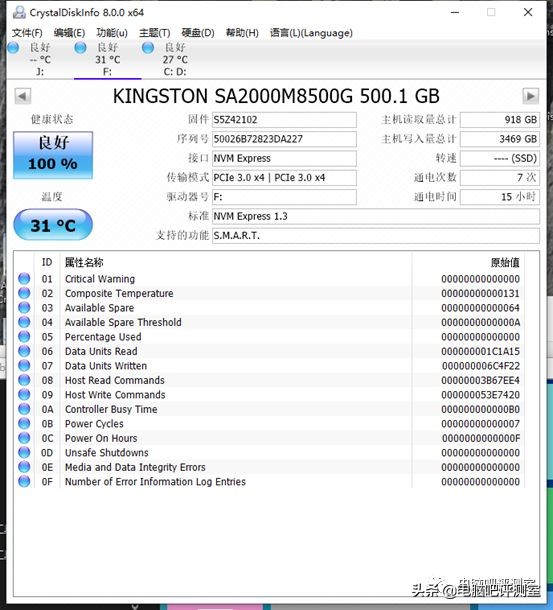Click the orb for Media and Data Integrity Errors

point(24,467)
